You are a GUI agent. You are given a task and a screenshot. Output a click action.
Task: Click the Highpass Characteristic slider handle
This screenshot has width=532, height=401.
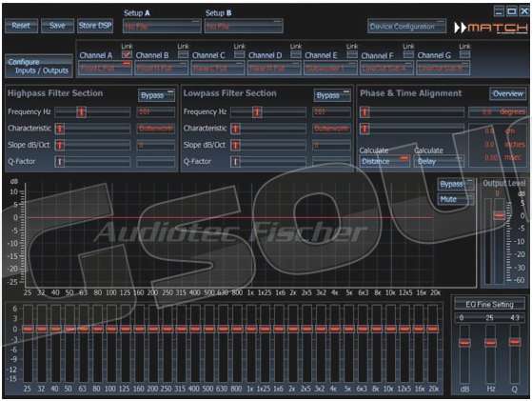(x=60, y=129)
